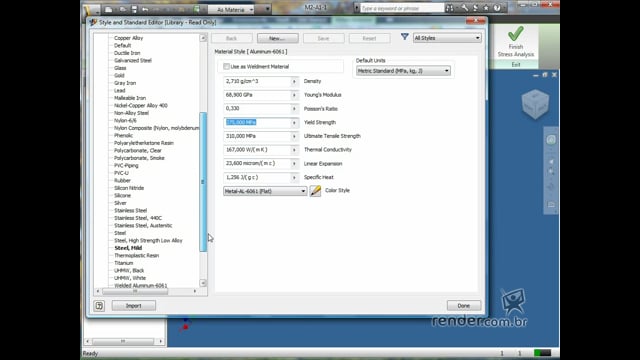Viewport: 640px width, 360px height.
Task: Click the filter funnel icon
Action: pos(404,37)
